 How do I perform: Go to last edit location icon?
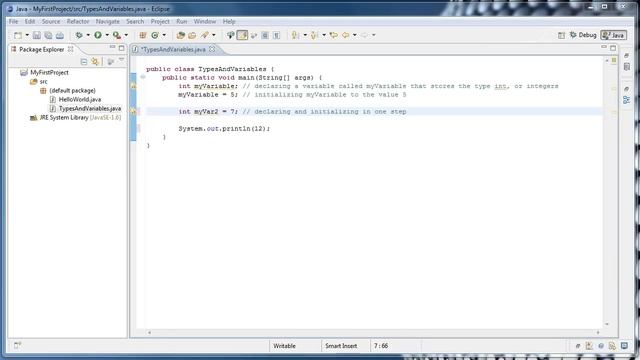333,35
